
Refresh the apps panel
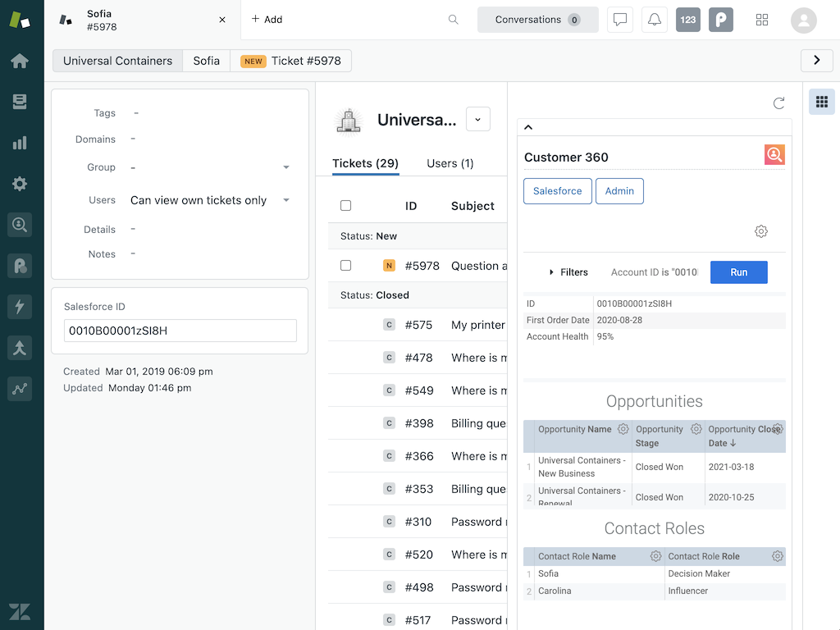(x=778, y=103)
